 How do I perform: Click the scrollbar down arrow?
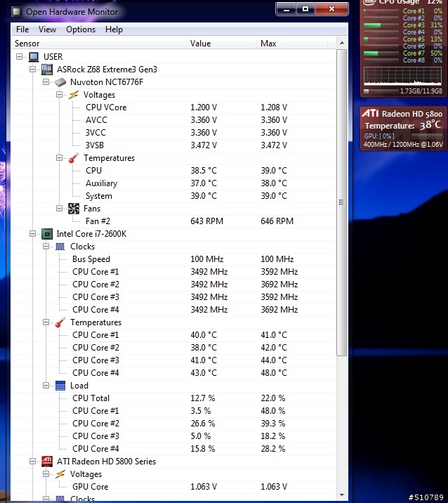coord(342,495)
